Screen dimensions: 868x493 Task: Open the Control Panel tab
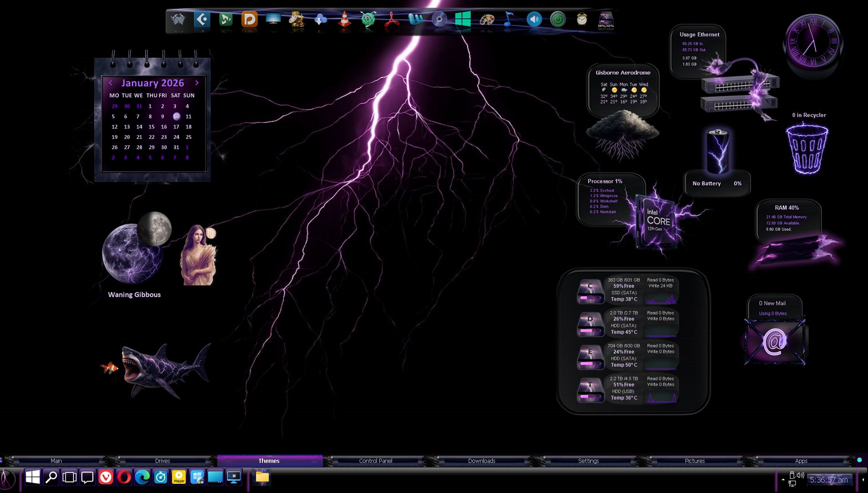pos(376,461)
